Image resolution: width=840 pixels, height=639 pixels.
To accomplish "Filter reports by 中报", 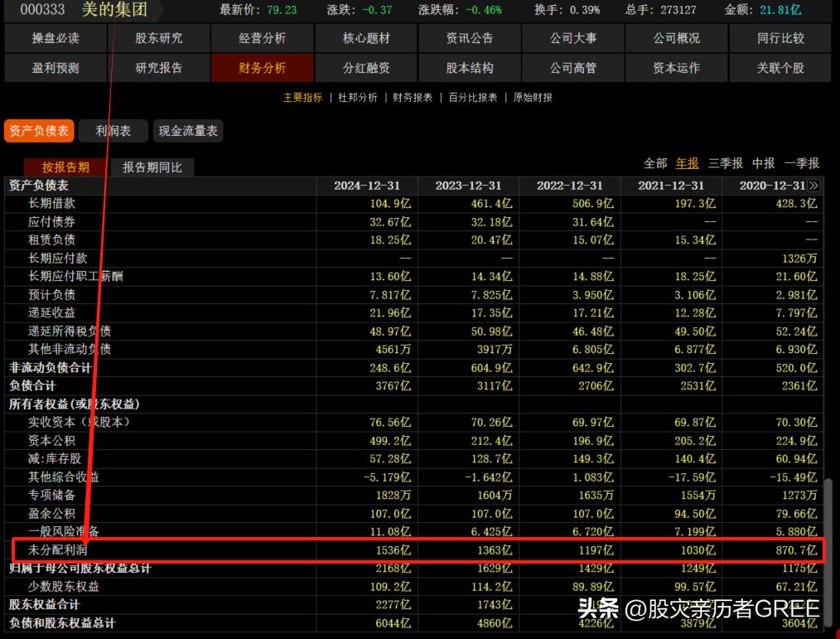I will pos(764,163).
